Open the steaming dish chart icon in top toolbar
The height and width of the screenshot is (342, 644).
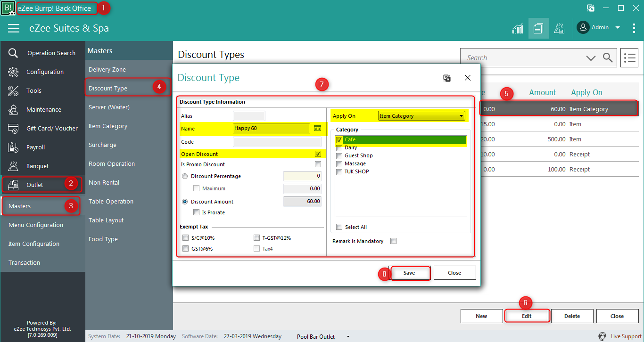click(x=559, y=28)
